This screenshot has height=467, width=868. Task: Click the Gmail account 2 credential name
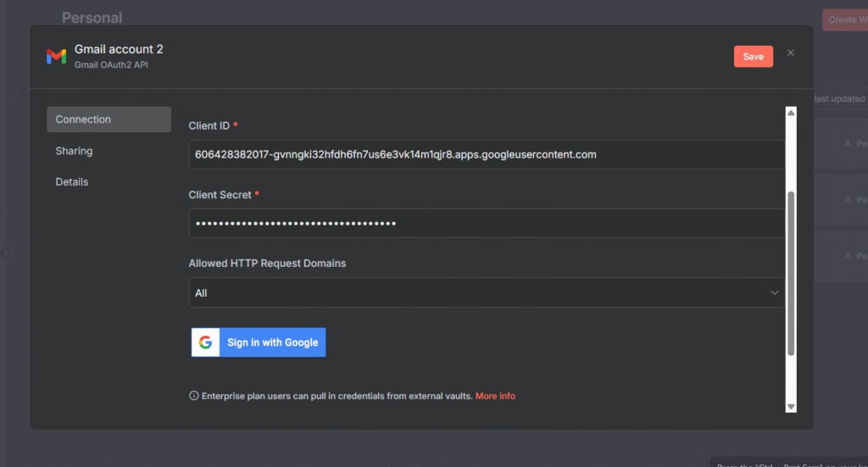coord(119,49)
